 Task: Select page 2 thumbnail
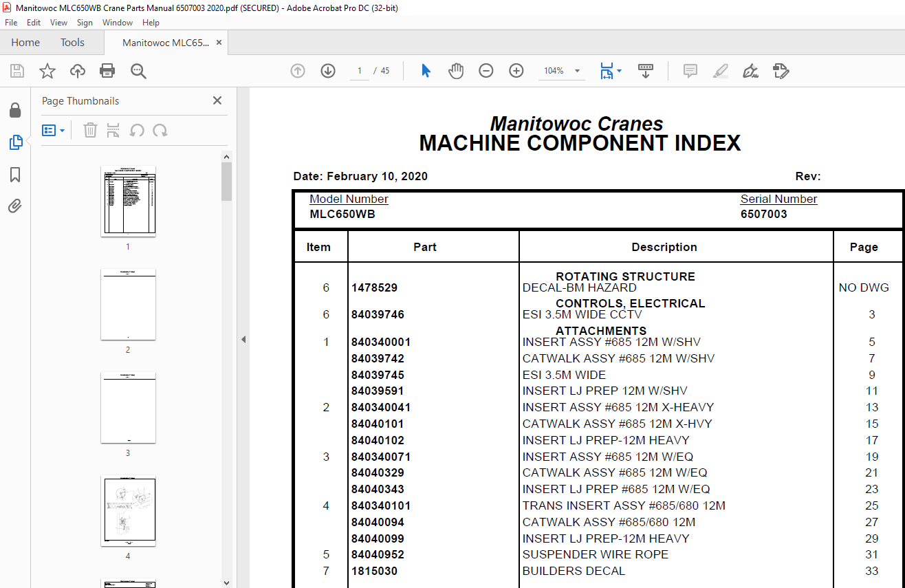pyautogui.click(x=128, y=304)
